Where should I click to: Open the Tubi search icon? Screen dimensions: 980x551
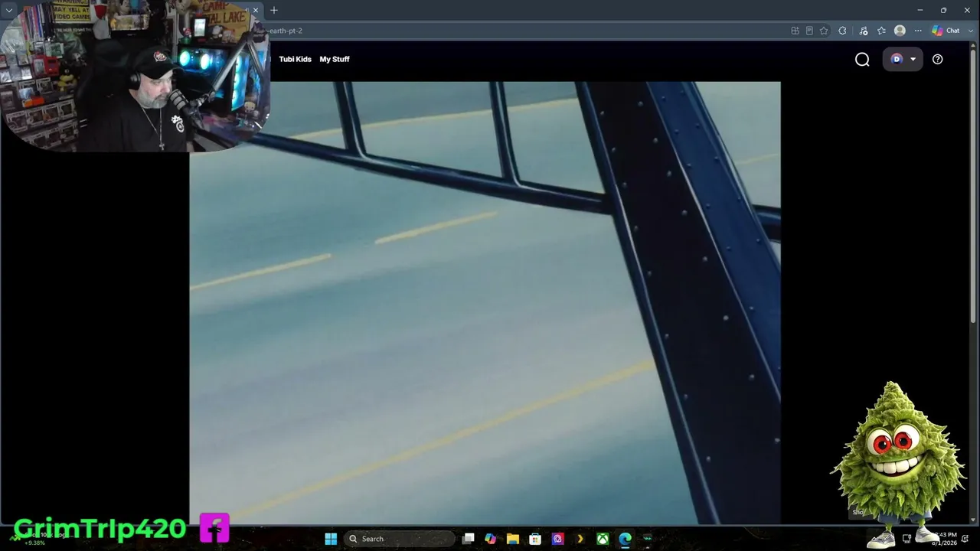(x=862, y=60)
